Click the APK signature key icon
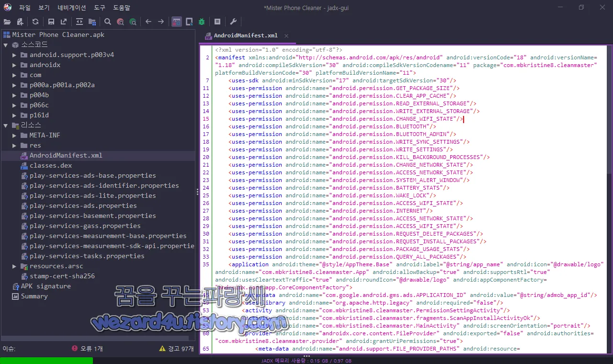Viewport: 613px width, 364px height. (16, 286)
